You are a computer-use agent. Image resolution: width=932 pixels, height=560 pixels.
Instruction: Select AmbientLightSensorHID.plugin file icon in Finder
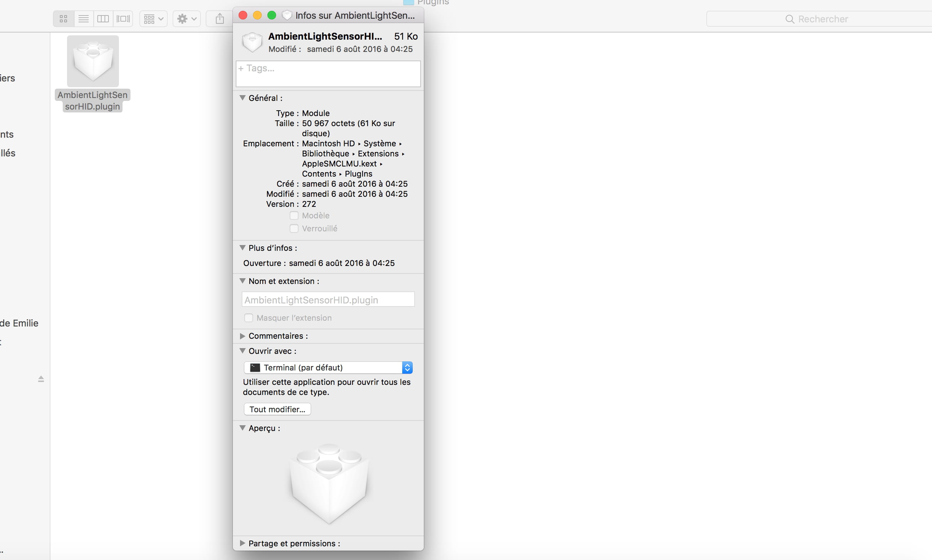[93, 62]
